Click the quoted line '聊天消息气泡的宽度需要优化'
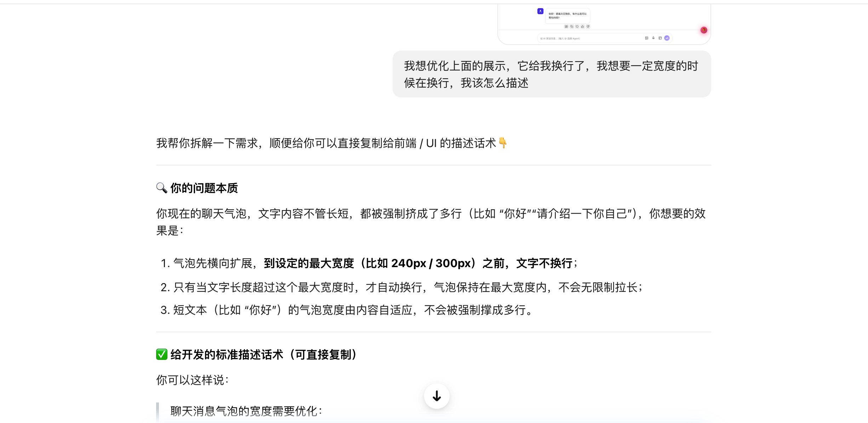Viewport: 868px width, 423px height. point(246,411)
